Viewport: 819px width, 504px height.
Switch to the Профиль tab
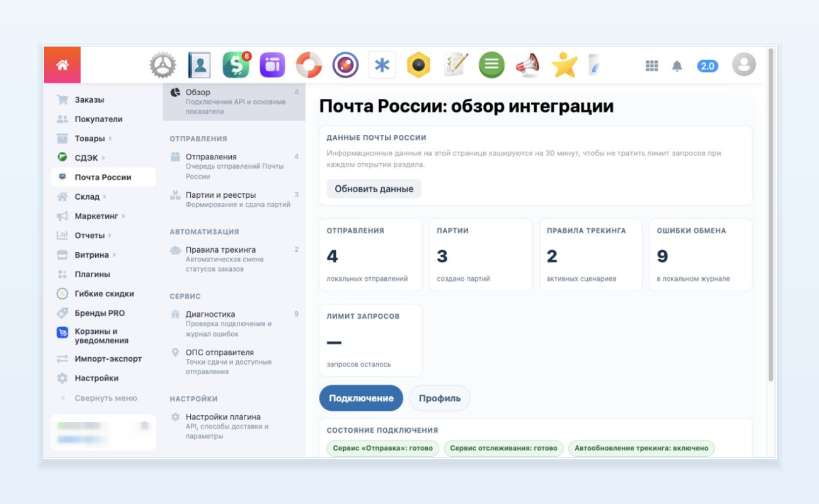click(x=440, y=398)
